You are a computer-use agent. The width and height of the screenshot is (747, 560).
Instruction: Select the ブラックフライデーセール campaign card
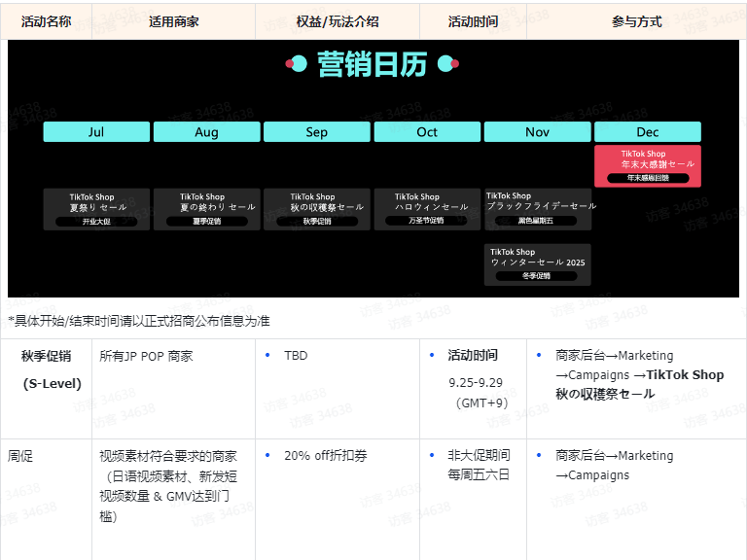538,210
